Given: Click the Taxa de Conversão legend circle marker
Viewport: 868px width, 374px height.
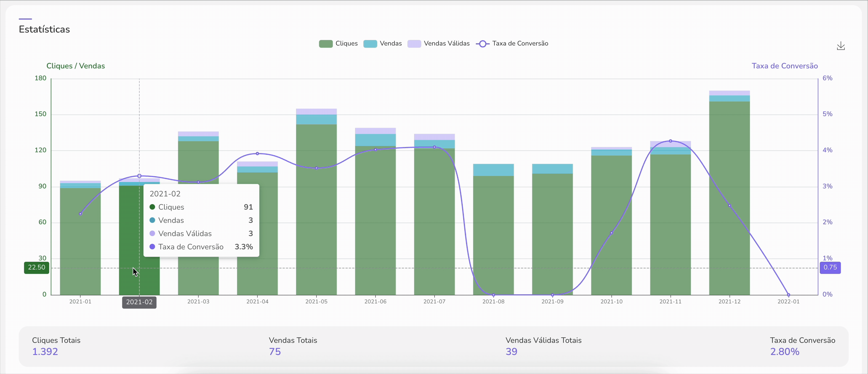Looking at the screenshot, I should [483, 44].
